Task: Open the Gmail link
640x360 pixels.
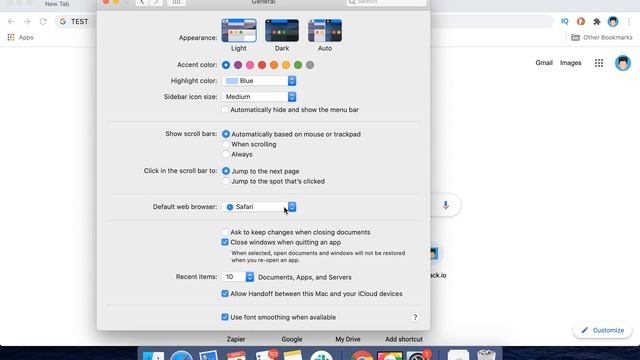Action: click(544, 63)
